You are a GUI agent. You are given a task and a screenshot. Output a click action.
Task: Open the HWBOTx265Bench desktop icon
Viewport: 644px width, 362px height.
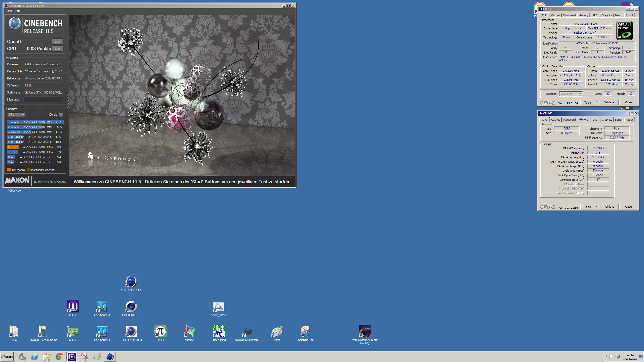[x=248, y=333]
